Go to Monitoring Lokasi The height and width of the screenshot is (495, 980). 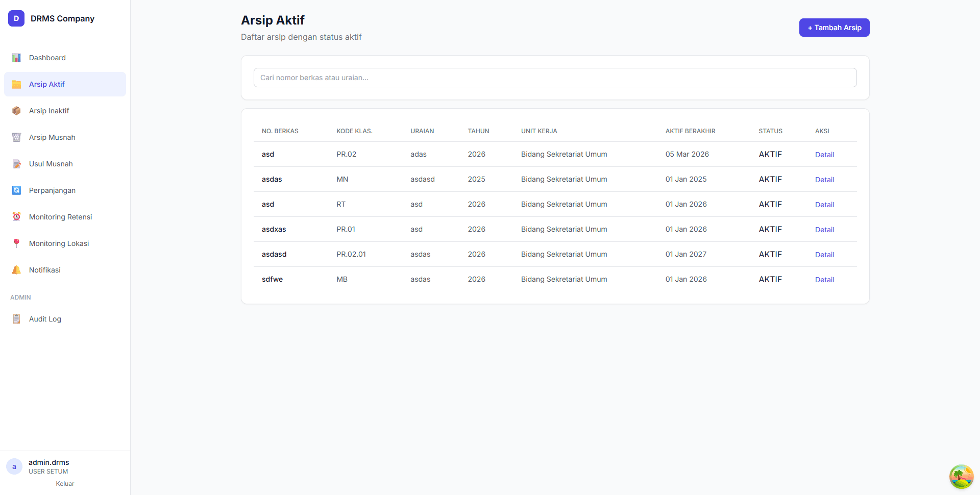pyautogui.click(x=65, y=243)
